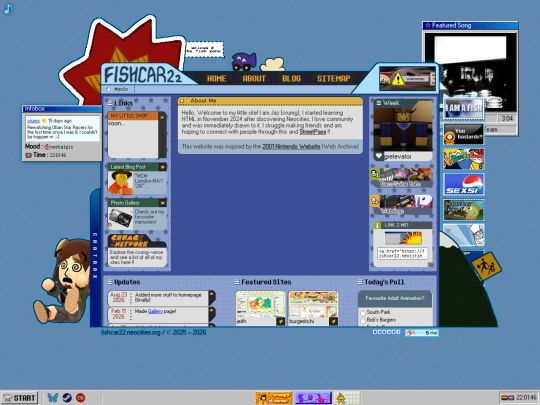Click the orange crumg's corner taskbar button
The height and width of the screenshot is (405, 540).
pyautogui.click(x=273, y=398)
